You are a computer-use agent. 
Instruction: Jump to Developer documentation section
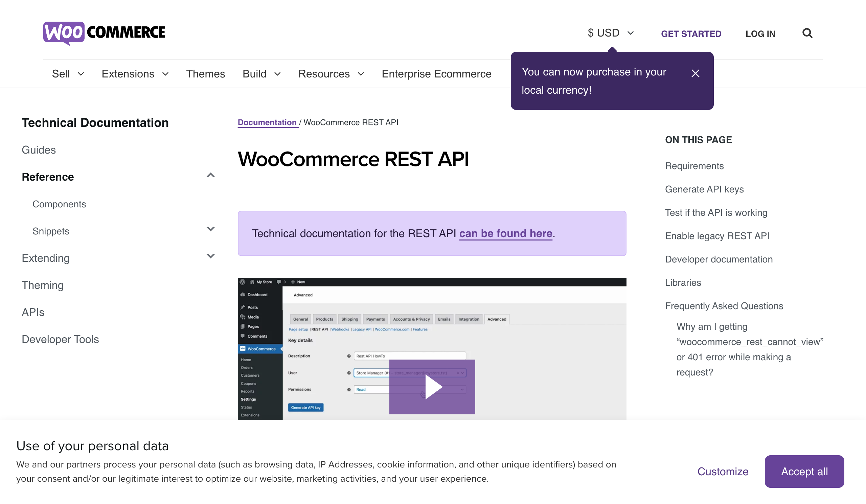pos(719,259)
